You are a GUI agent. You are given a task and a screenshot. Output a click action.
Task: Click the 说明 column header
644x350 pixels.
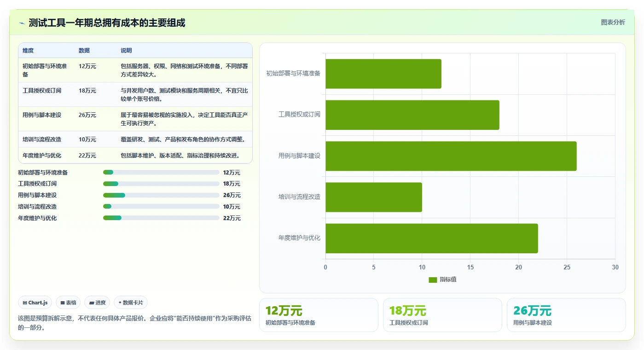[126, 51]
